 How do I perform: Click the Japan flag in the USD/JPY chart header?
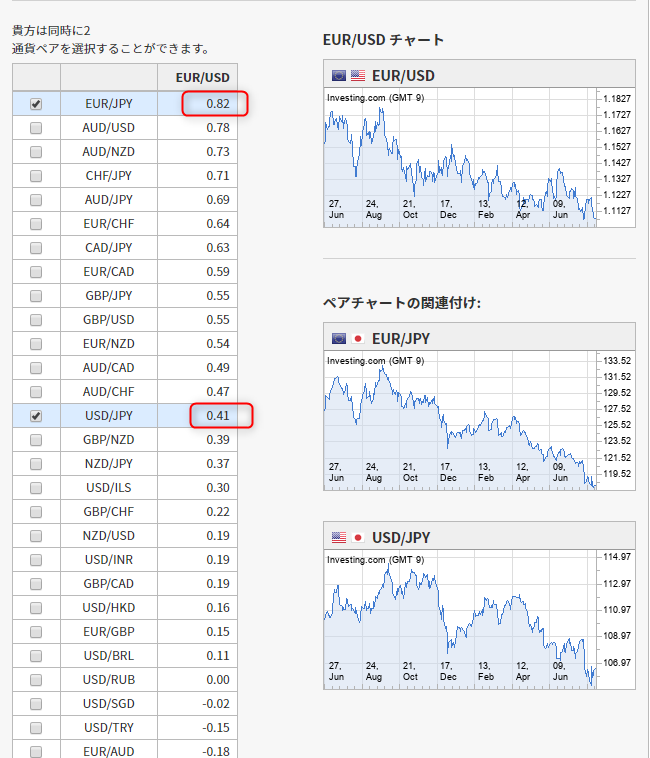[x=357, y=538]
